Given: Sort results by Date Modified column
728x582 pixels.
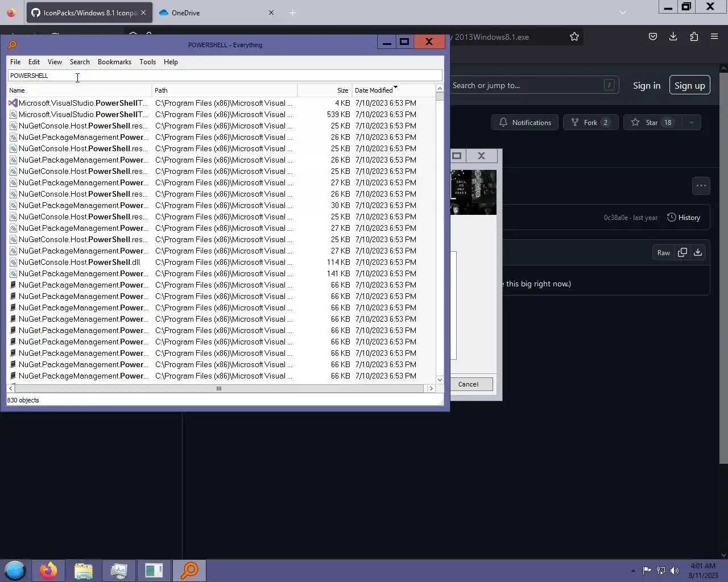Looking at the screenshot, I should pos(394,90).
